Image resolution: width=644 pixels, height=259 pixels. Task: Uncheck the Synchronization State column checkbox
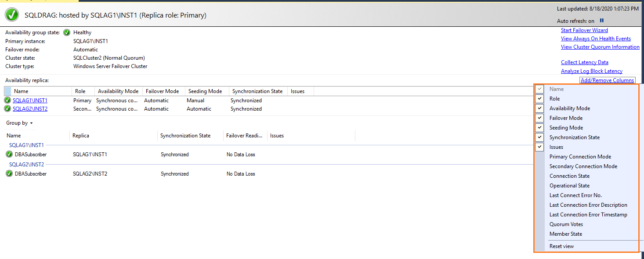pos(539,137)
